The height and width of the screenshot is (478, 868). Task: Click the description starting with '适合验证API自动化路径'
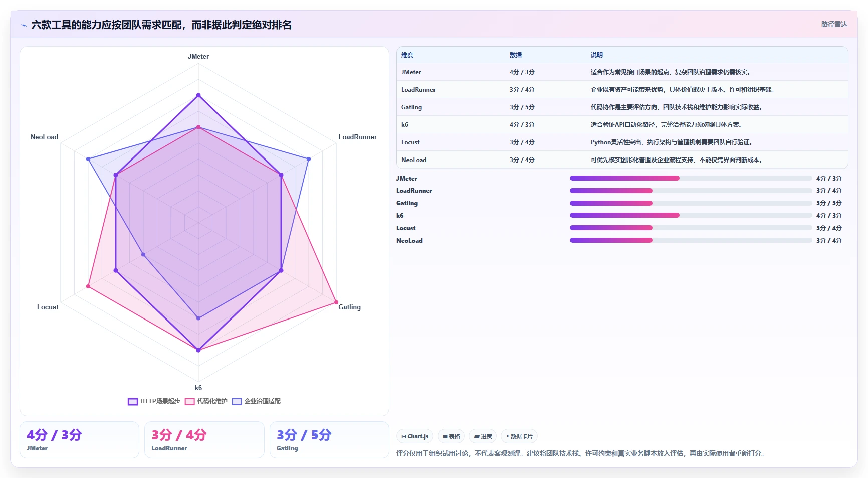pos(667,125)
